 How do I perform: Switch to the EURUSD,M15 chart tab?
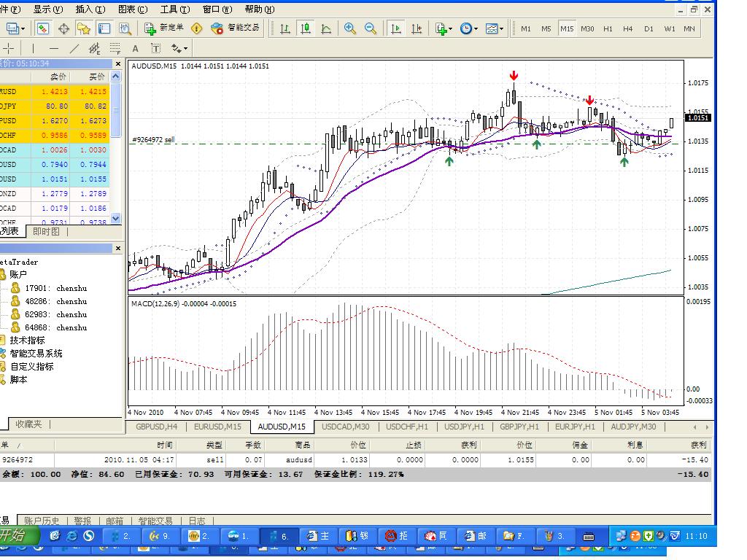pyautogui.click(x=217, y=427)
